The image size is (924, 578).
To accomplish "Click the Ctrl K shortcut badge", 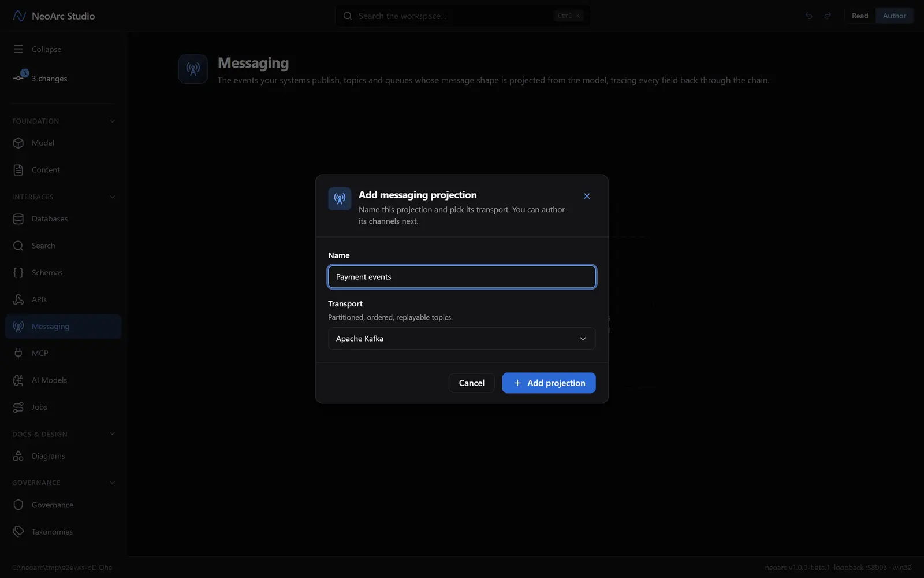I will [569, 16].
